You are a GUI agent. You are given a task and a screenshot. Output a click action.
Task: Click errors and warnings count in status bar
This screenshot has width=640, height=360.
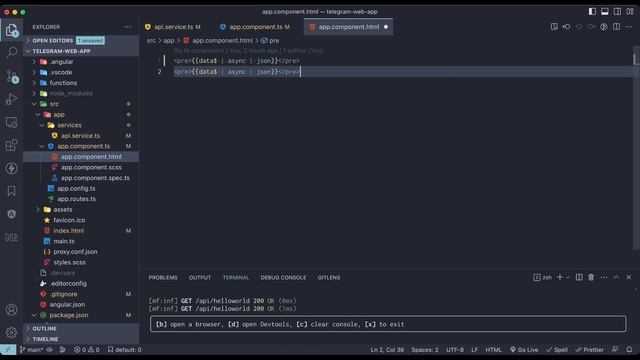pyautogui.click(x=87, y=350)
